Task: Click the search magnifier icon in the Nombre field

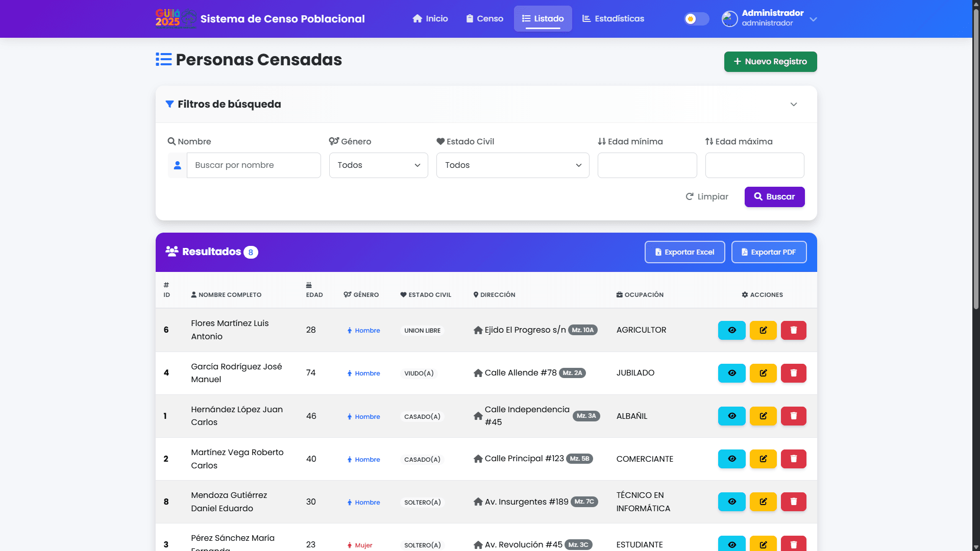Action: [171, 141]
